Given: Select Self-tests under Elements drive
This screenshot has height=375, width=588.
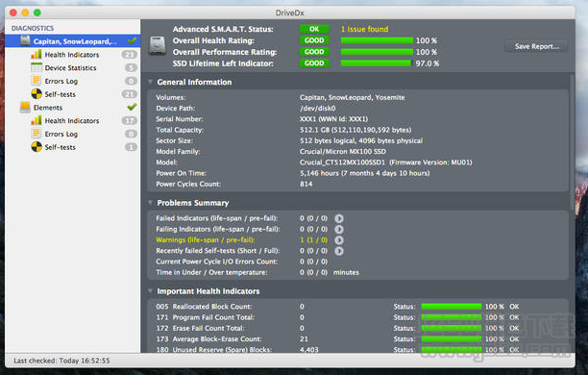Looking at the screenshot, I should (60, 147).
